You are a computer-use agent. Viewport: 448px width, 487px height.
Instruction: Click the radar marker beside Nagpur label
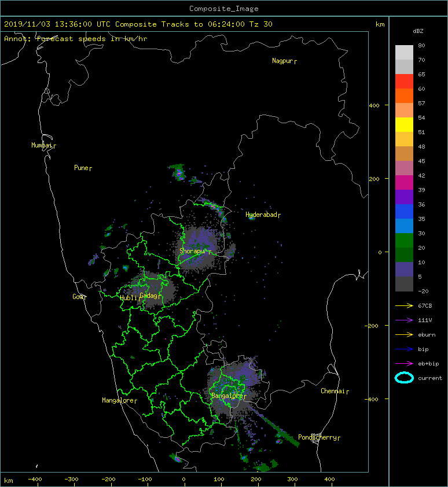[x=295, y=61]
